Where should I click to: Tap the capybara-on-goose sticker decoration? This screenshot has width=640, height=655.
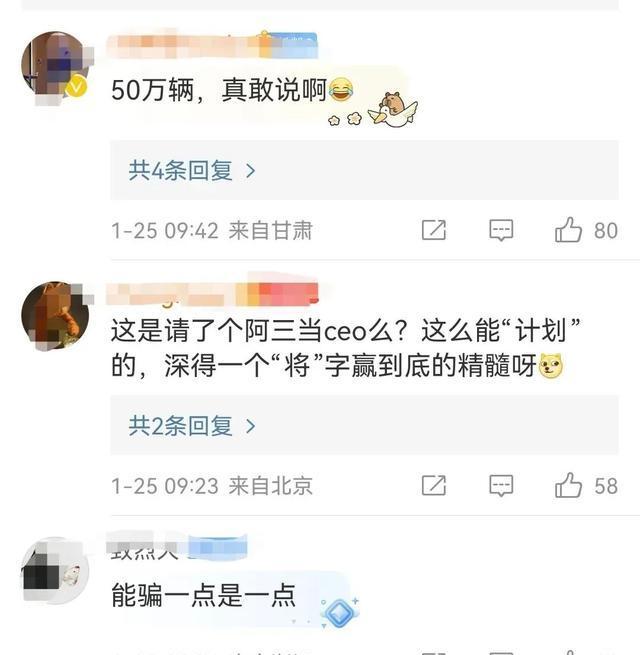393,109
